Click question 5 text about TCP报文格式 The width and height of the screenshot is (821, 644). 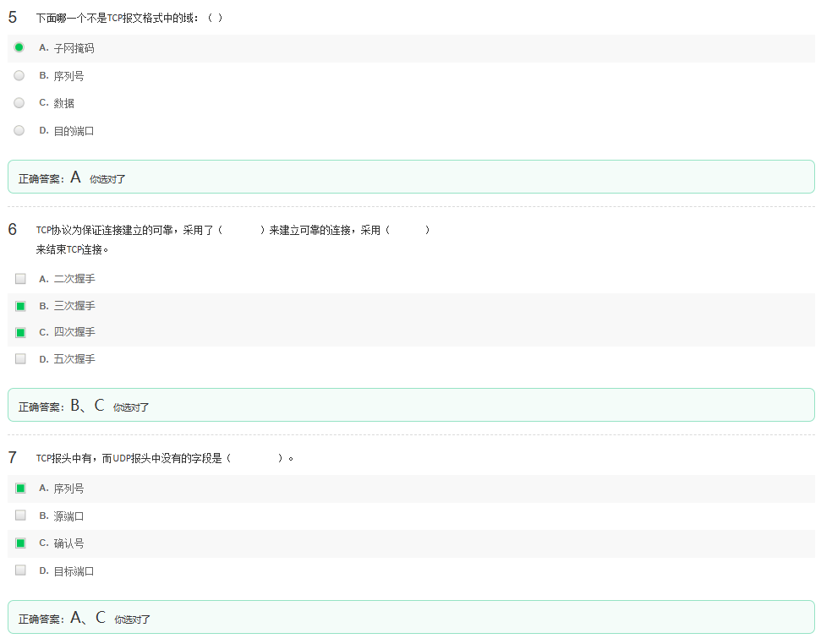[x=129, y=18]
